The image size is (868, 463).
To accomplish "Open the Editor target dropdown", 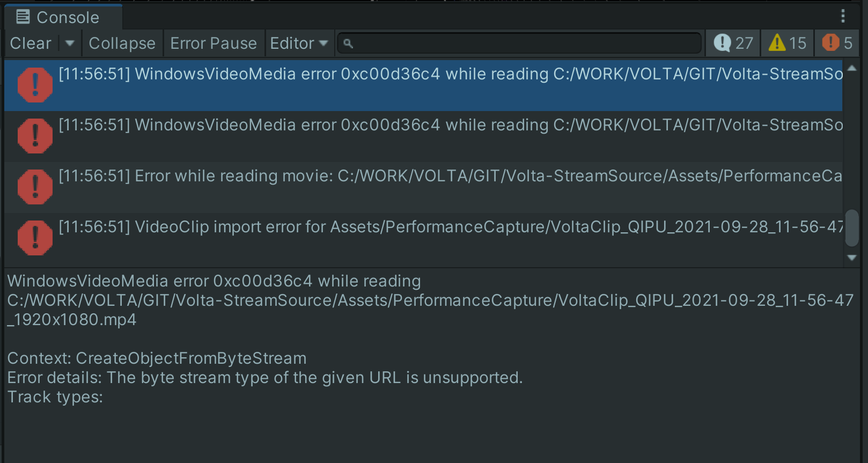I will tap(299, 43).
